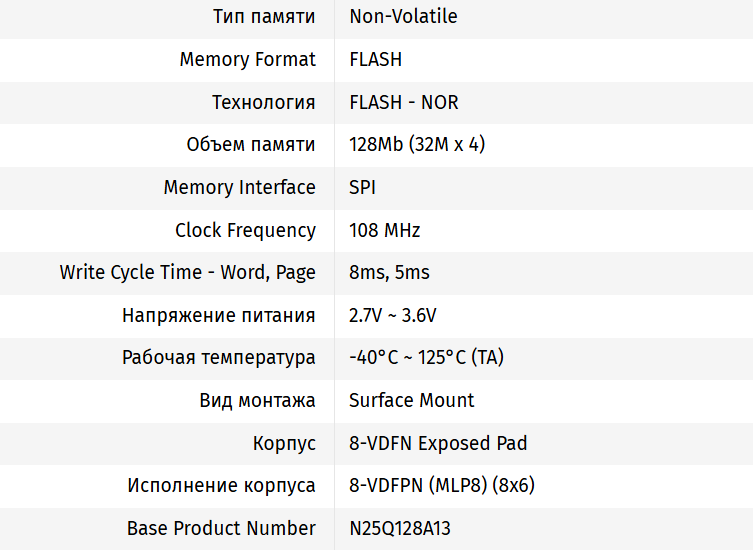
Task: Click the "8-VDFPN (MLP8) (8x6)" value
Action: (442, 485)
